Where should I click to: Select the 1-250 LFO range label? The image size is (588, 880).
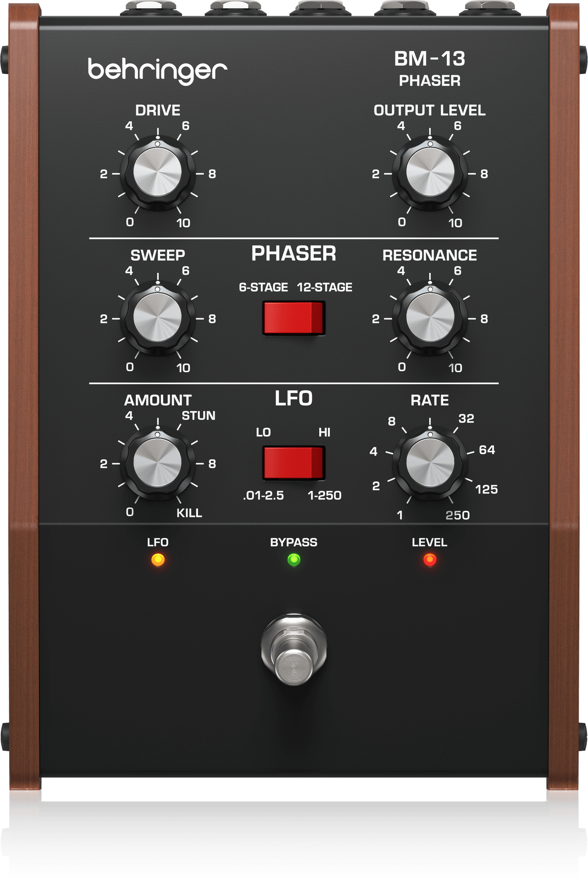pyautogui.click(x=325, y=495)
